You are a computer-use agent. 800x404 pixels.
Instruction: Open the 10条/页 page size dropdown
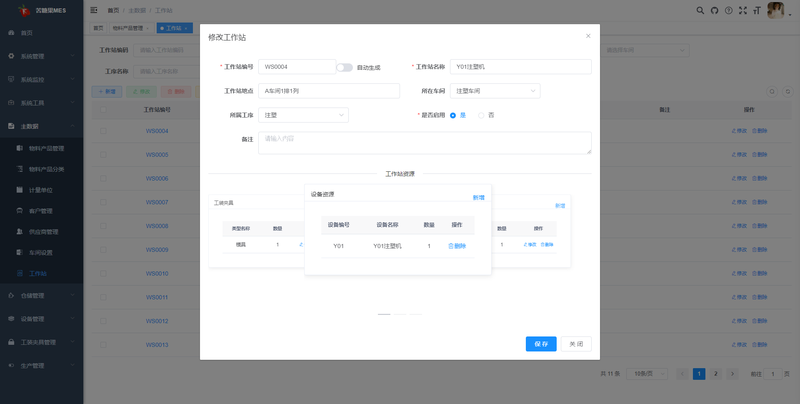pyautogui.click(x=647, y=374)
